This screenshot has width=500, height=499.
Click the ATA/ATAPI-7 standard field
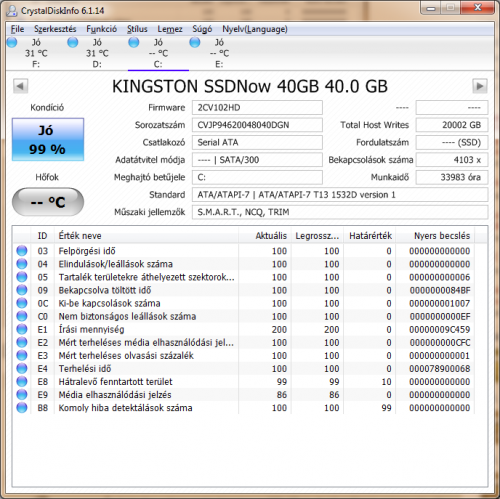[x=340, y=195]
